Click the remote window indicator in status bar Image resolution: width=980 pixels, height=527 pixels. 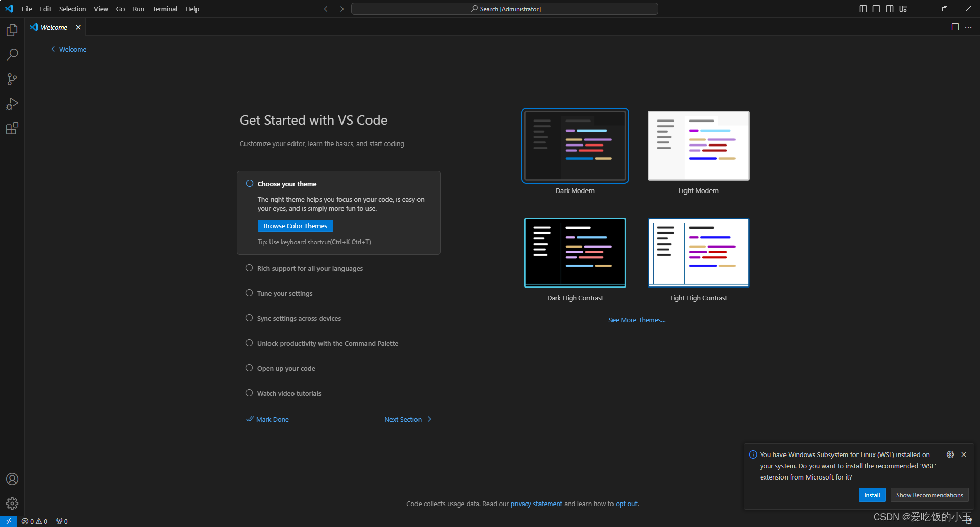pos(9,521)
